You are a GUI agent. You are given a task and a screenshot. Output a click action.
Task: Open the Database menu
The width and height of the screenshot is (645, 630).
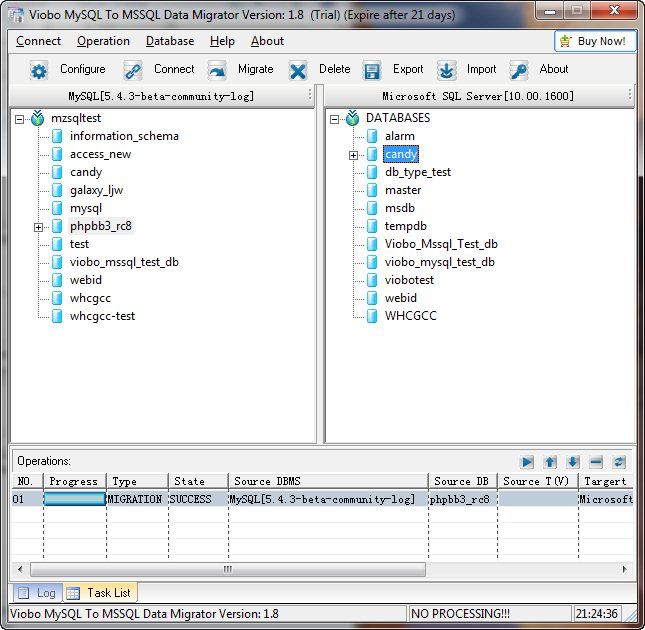click(x=170, y=41)
